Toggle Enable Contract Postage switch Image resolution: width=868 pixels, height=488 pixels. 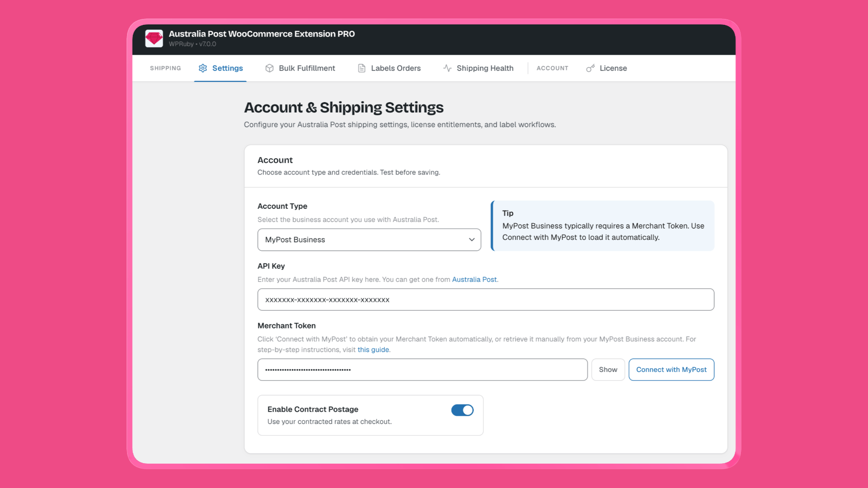coord(462,410)
